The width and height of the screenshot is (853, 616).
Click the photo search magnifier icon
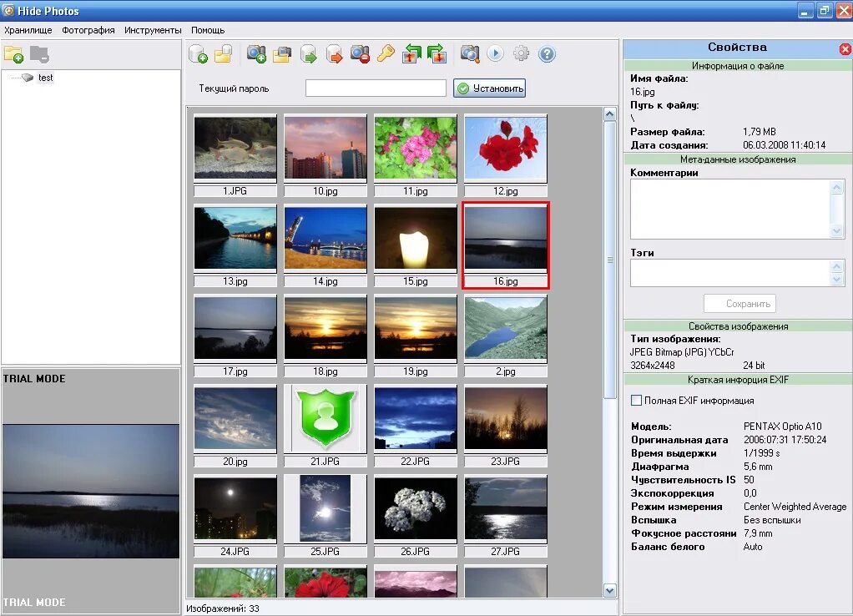[470, 54]
